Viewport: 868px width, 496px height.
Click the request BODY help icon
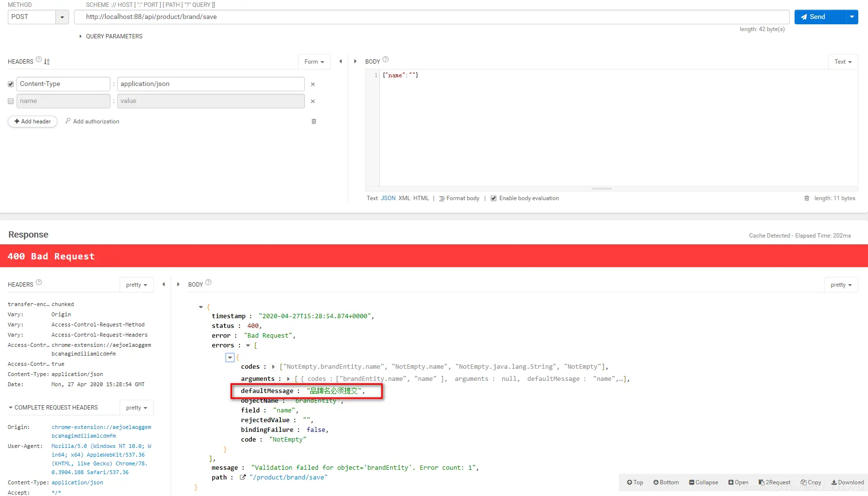tap(386, 60)
